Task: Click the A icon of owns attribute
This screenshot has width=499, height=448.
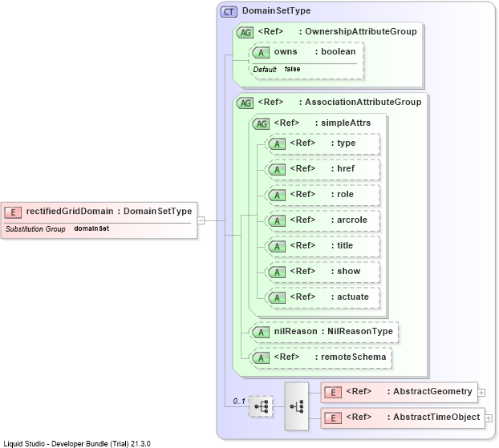Action: [261, 52]
